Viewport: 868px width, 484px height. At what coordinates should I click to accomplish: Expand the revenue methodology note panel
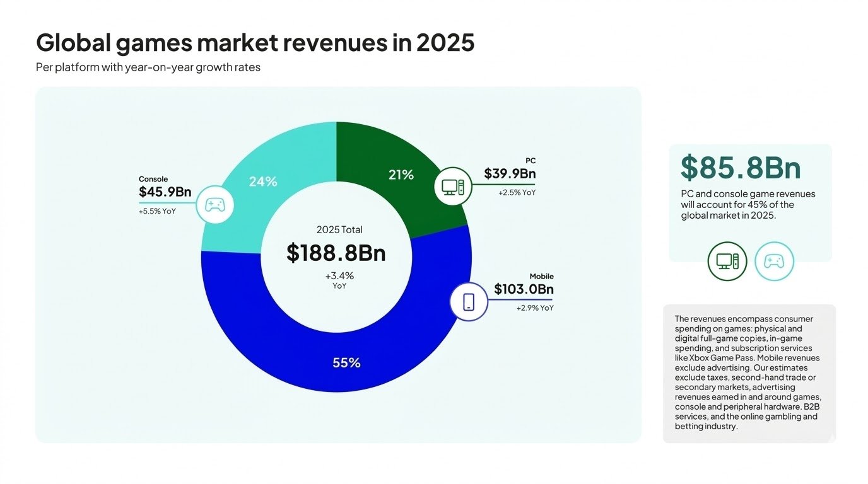pos(749,372)
